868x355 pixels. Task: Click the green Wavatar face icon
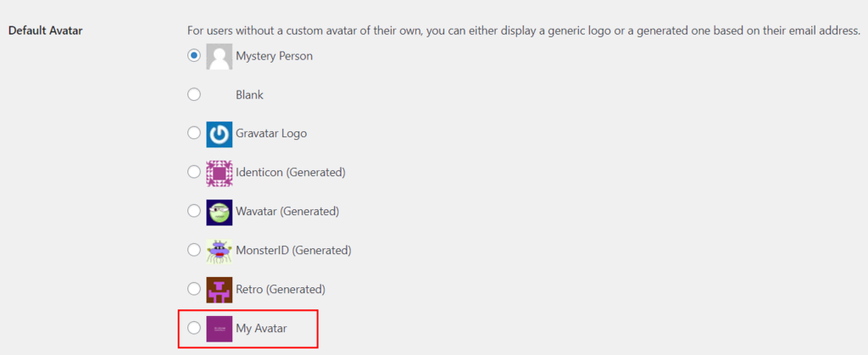(220, 212)
